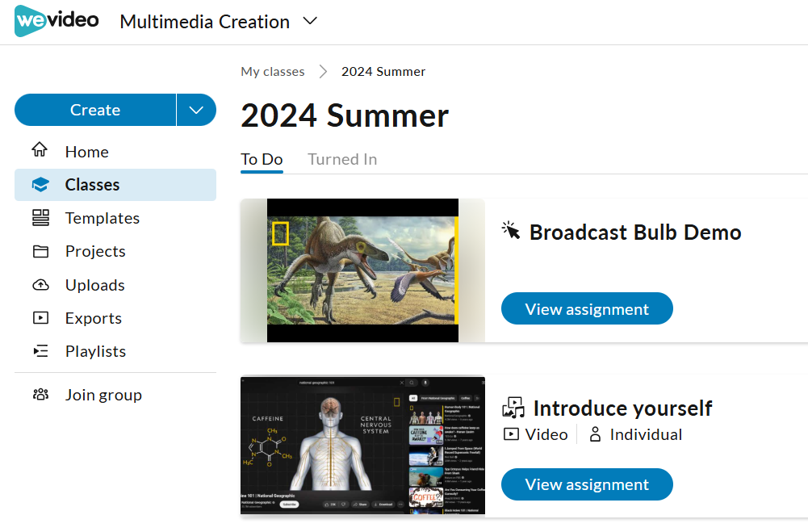
Task: Switch to the Turned In tab
Action: (342, 159)
